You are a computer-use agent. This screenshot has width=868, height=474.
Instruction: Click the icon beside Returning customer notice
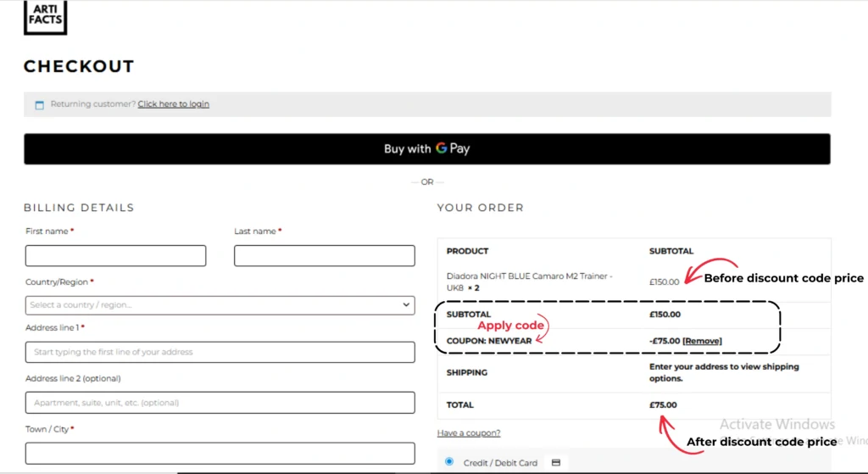(39, 105)
